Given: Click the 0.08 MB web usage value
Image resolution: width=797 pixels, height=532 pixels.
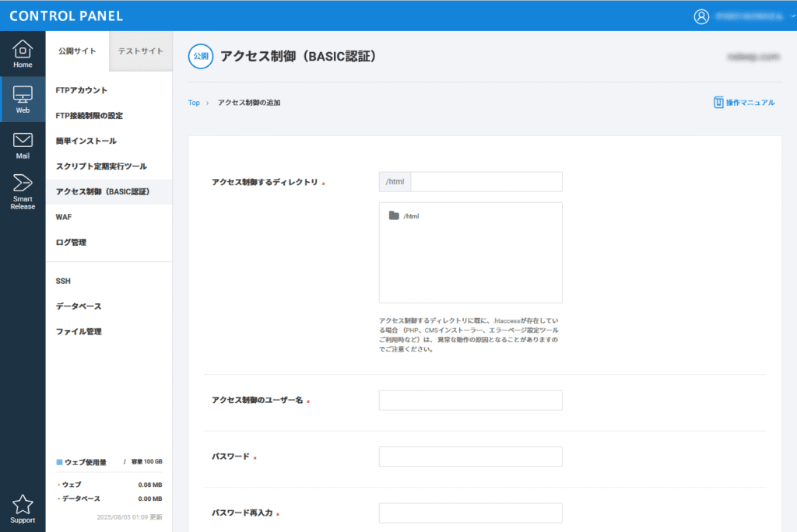Looking at the screenshot, I should (150, 485).
